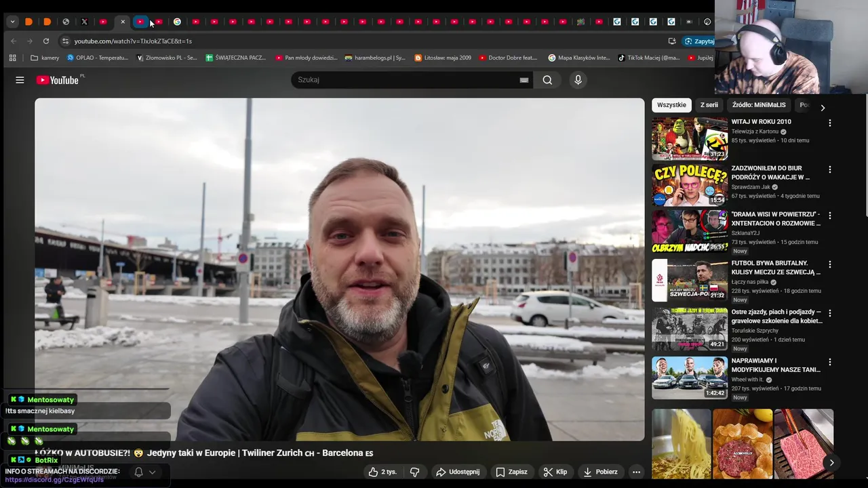Screen dimensions: 868x488
Task: Open options for WITAJ W ROKU 2010
Action: [x=829, y=123]
